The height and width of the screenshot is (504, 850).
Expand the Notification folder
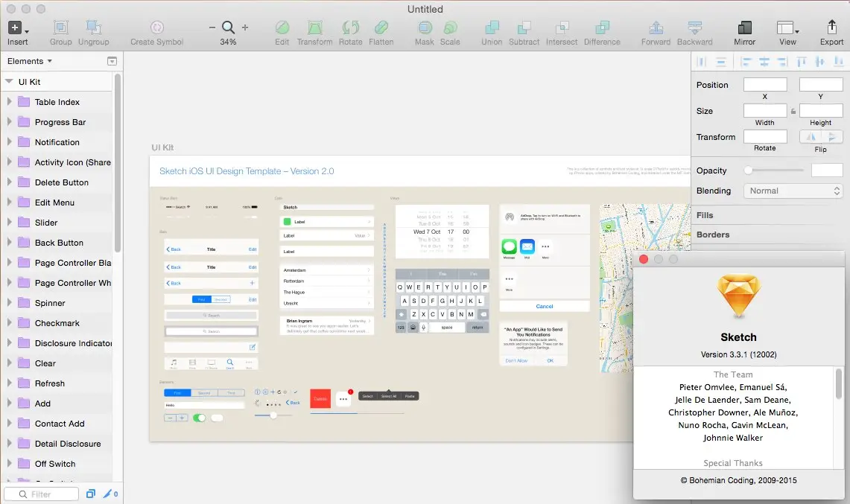9,142
